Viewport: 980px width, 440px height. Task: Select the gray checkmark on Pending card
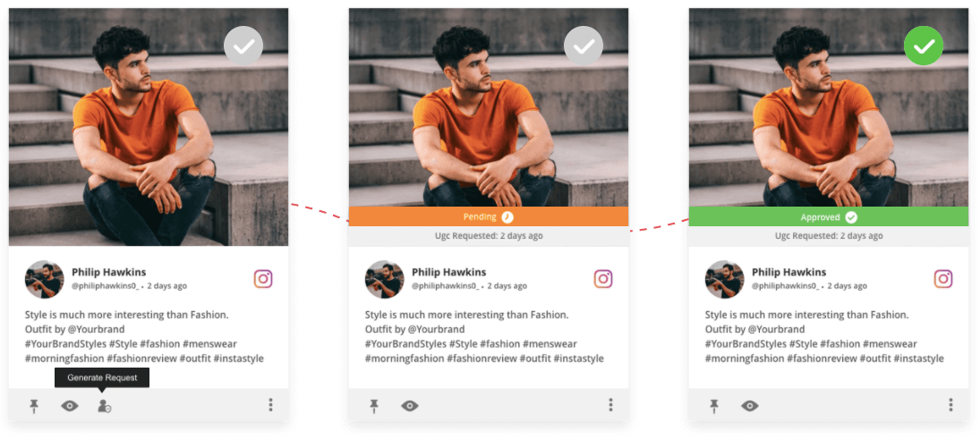584,46
